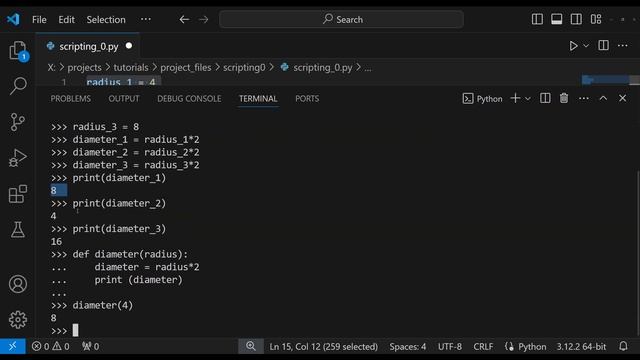Open the new terminal launch profile dropdown
The image size is (640, 360).
pos(528,99)
